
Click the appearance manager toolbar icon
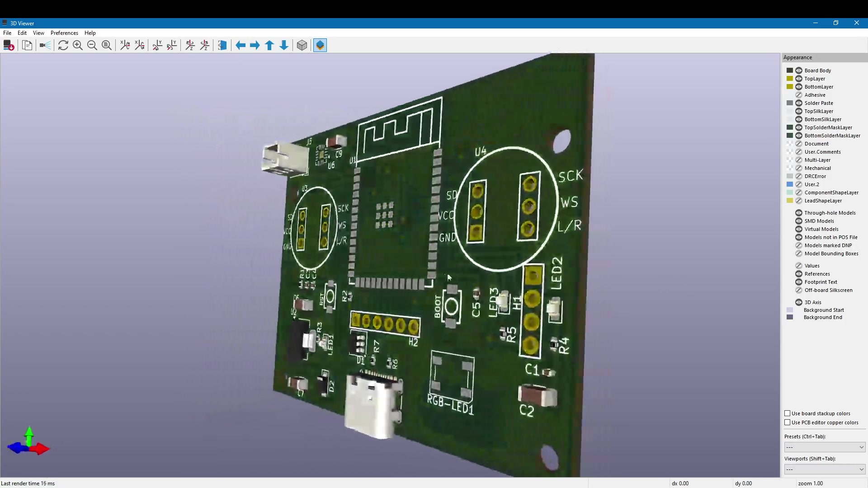[x=320, y=45]
